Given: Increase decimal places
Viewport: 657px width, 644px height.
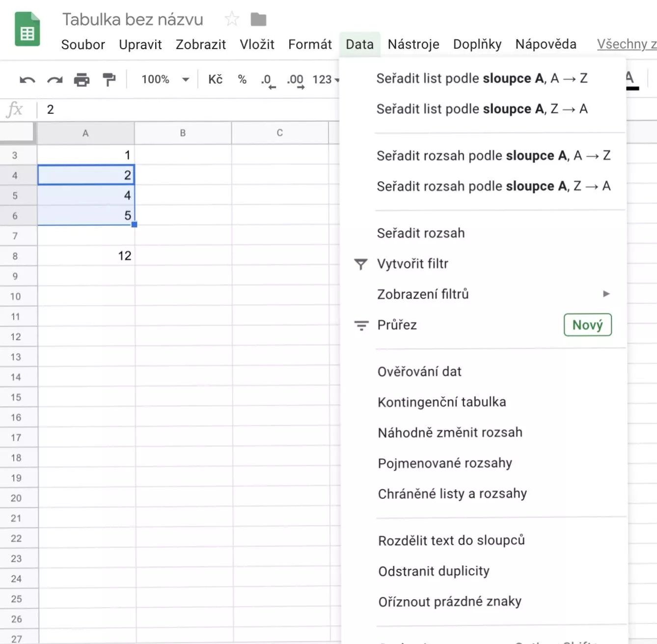Looking at the screenshot, I should (296, 80).
